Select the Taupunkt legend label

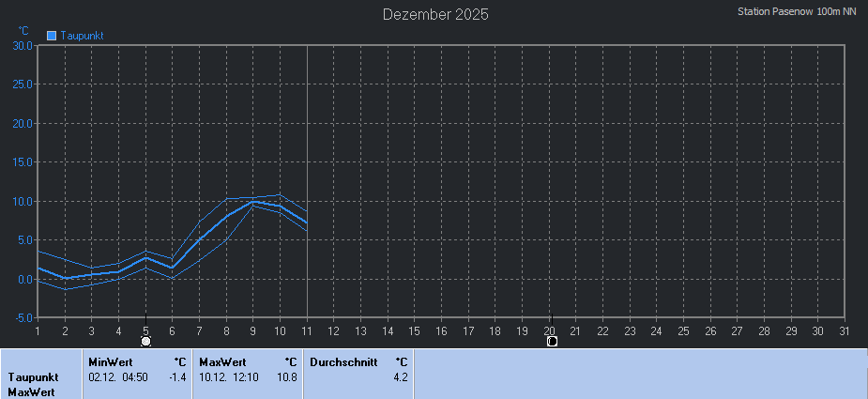pyautogui.click(x=82, y=36)
